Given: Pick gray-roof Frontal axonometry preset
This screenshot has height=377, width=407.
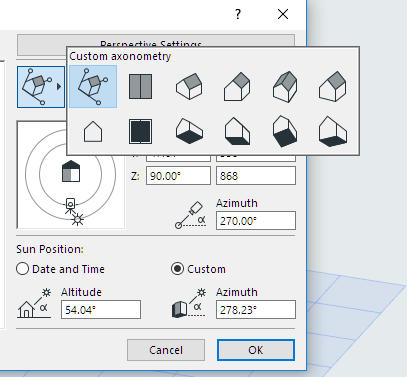Looking at the screenshot, I should coord(237,87).
